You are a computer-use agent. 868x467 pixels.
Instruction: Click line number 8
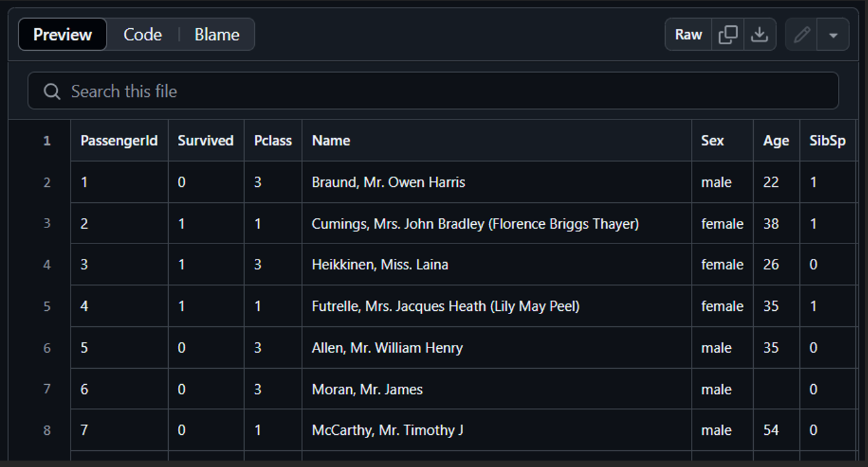47,430
